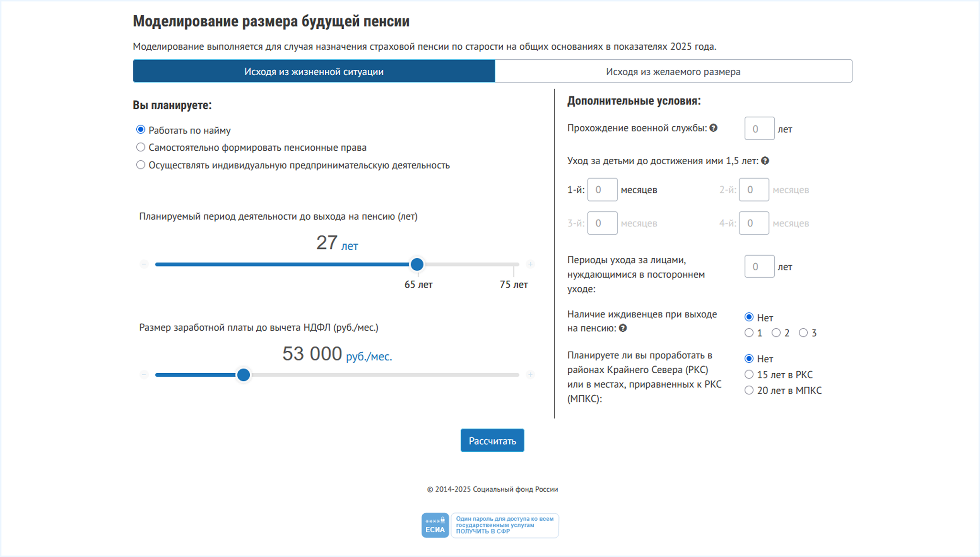
Task: Click the salary slider handle
Action: pos(243,375)
